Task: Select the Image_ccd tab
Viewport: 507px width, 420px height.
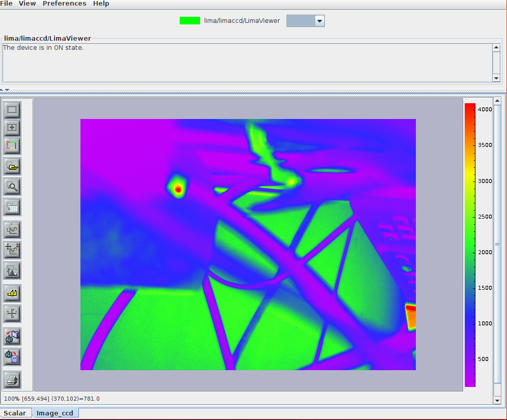Action: coord(55,413)
